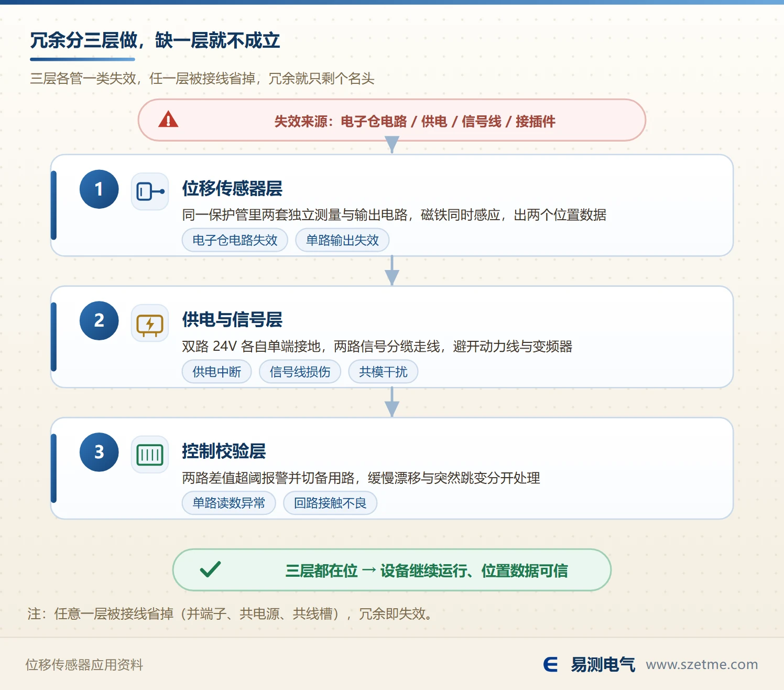Viewport: 784px width, 690px height.
Task: Click the footer text 位移传感器应用资料
Action: [84, 665]
